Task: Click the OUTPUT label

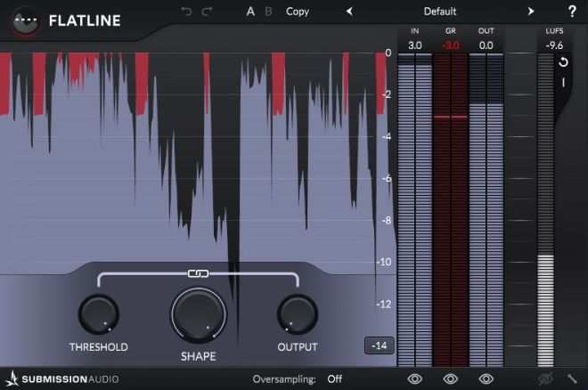Action: 298,347
